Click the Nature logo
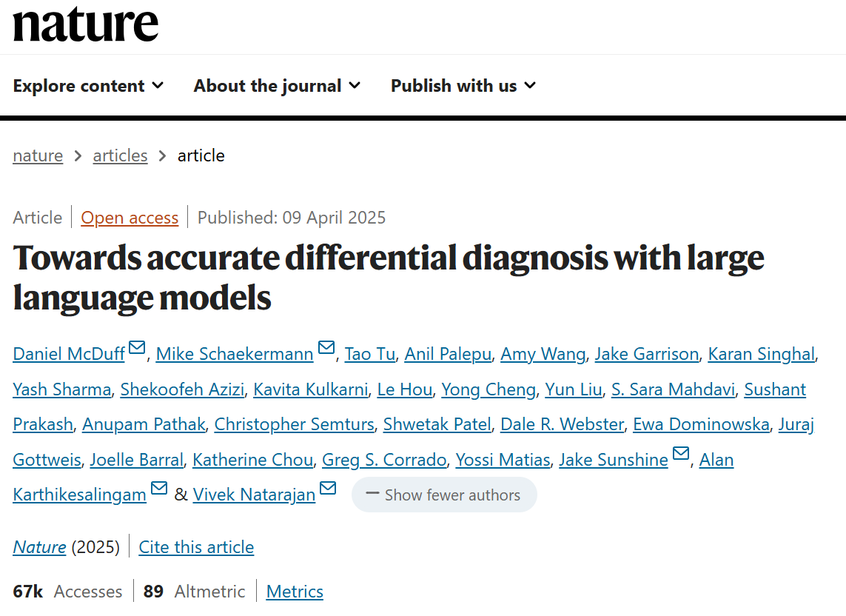Screen dimensions: 846x616 (85, 24)
